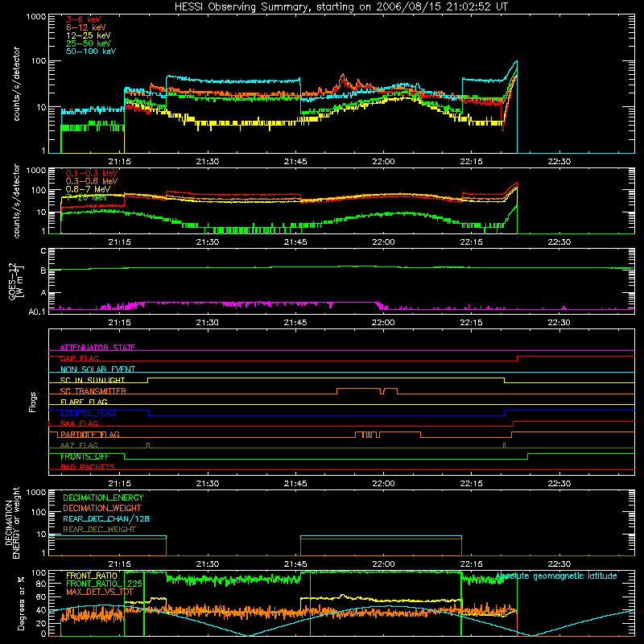Select the SC_IN_SUNLIGHT flag label
This screenshot has height=644, width=644.
(x=93, y=380)
